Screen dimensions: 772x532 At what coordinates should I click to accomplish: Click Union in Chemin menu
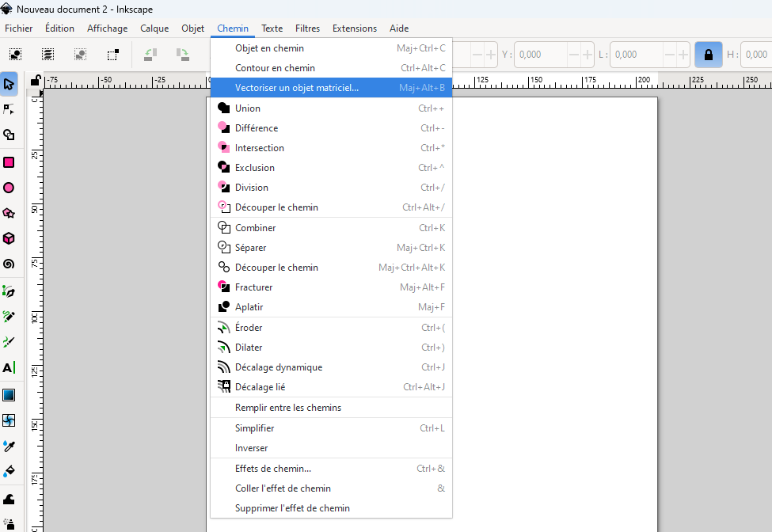tap(248, 108)
